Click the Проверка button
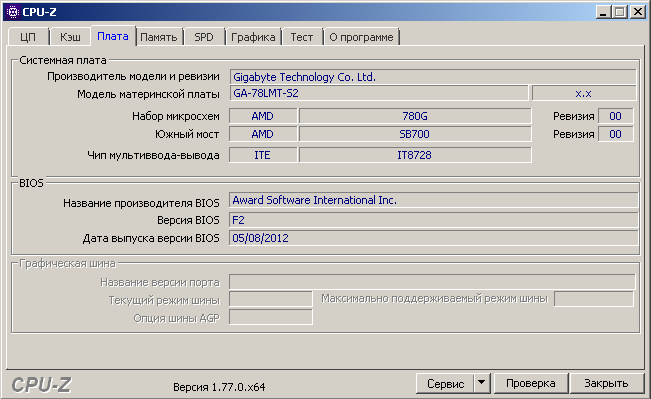This screenshot has width=651, height=399. tap(531, 383)
